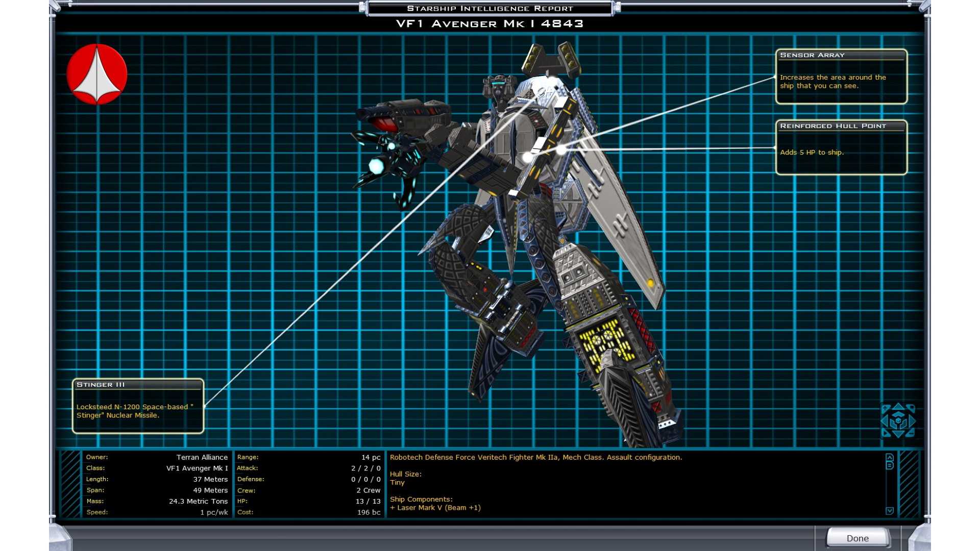Rotate ship view left with left arrow
The height and width of the screenshot is (551, 980).
coord(885,421)
